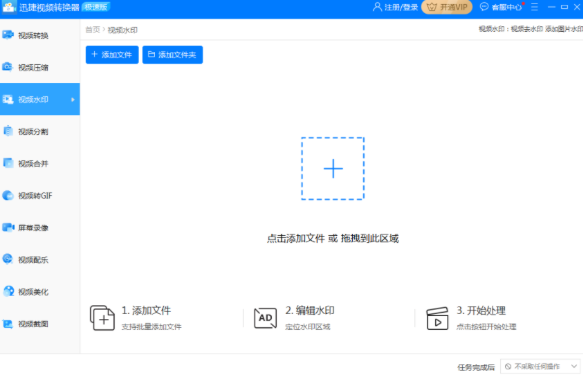Click the 2. 编辑水印 step title
The image size is (588, 377).
(310, 311)
